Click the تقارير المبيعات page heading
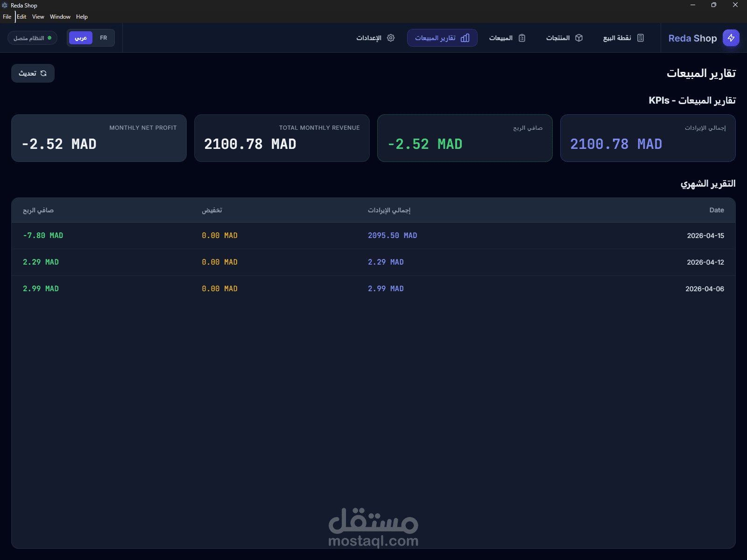The height and width of the screenshot is (560, 747). click(701, 73)
